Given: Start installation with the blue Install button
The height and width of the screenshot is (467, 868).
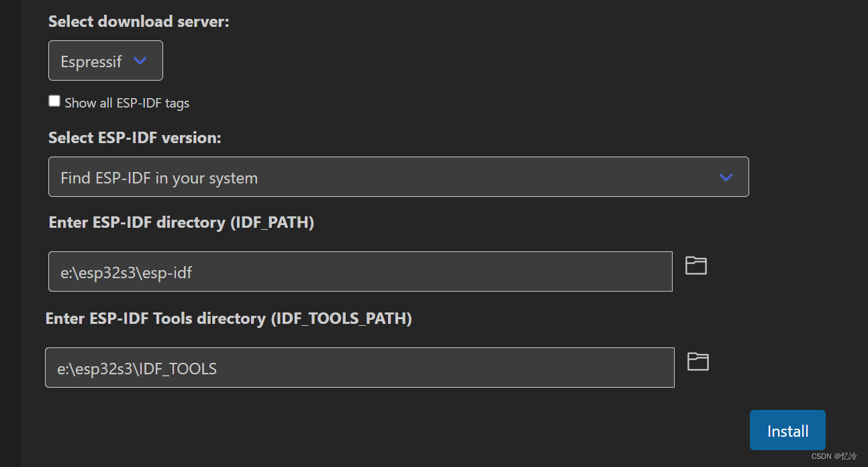Looking at the screenshot, I should point(787,430).
